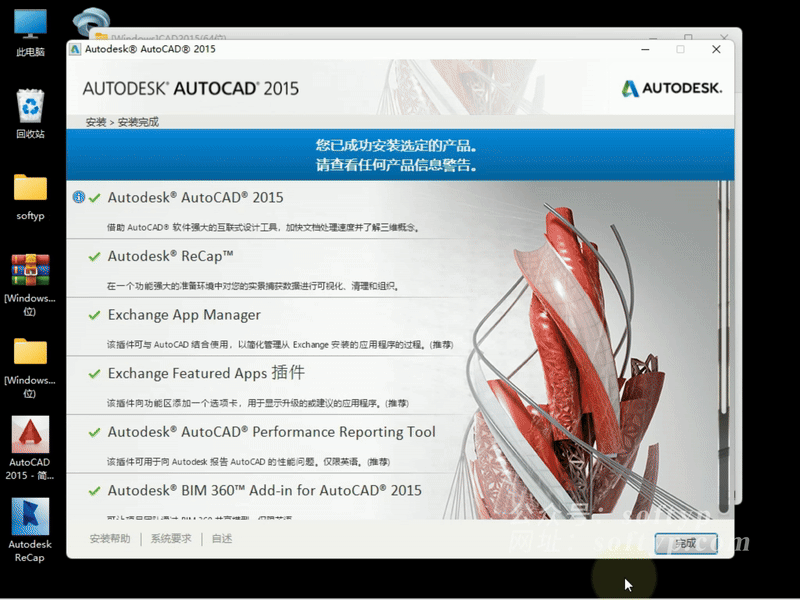Image resolution: width=800 pixels, height=600 pixels.
Task: Click the AutoCAD icon in the installer title bar
Action: click(x=75, y=49)
